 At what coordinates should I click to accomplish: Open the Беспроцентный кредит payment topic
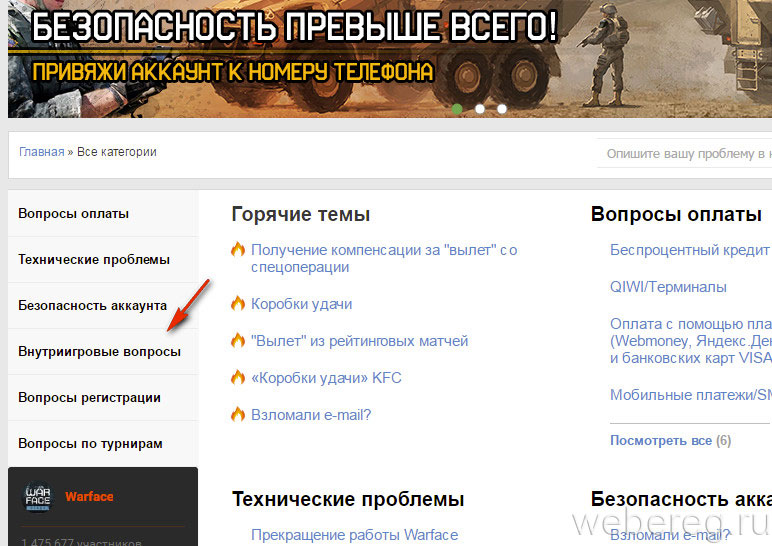(x=690, y=250)
